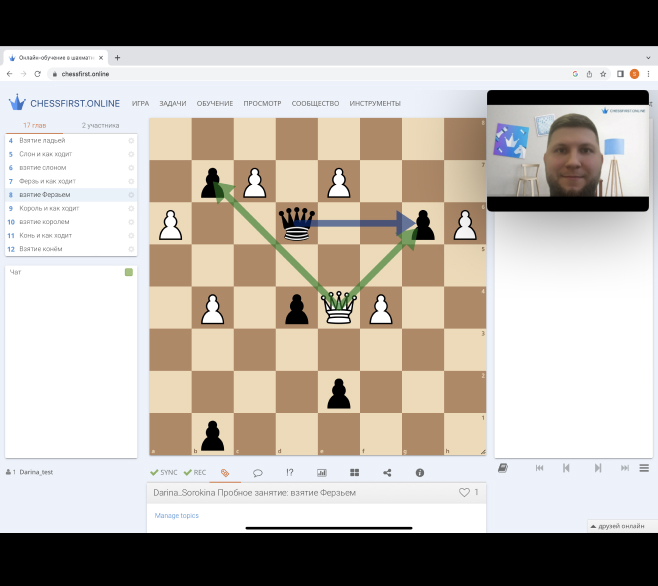Click the board grid layout icon

point(354,472)
